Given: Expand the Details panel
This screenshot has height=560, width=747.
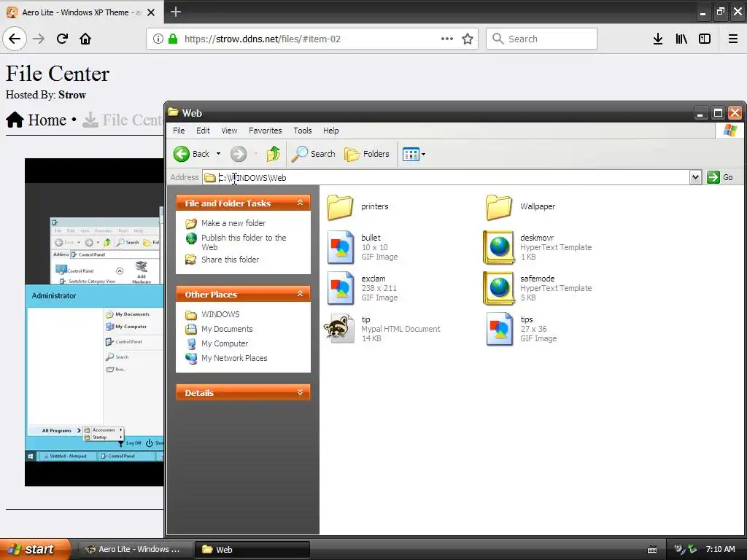Looking at the screenshot, I should click(x=300, y=392).
